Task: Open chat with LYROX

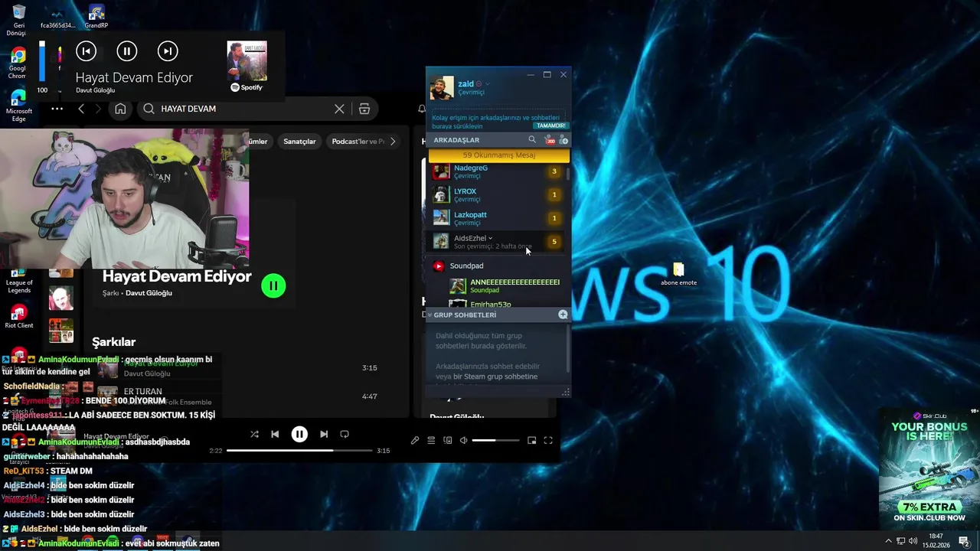Action: [498, 195]
